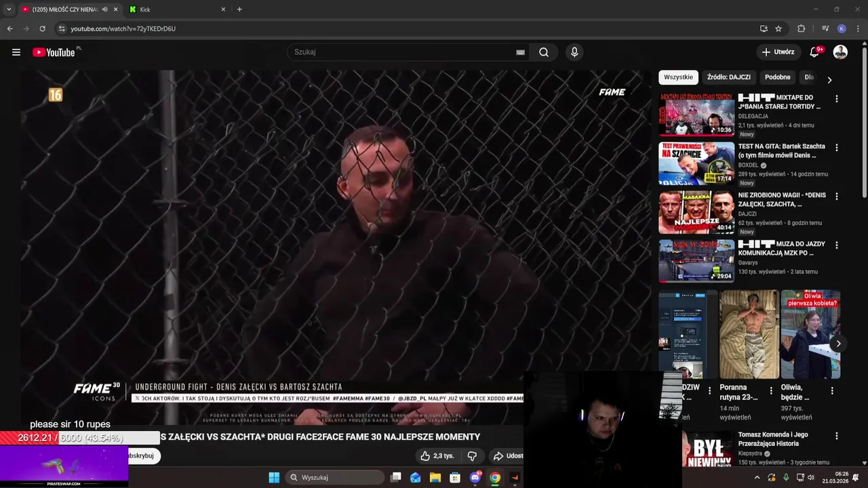The image size is (868, 488).
Task: Go back with the browser back arrow
Action: (x=9, y=28)
